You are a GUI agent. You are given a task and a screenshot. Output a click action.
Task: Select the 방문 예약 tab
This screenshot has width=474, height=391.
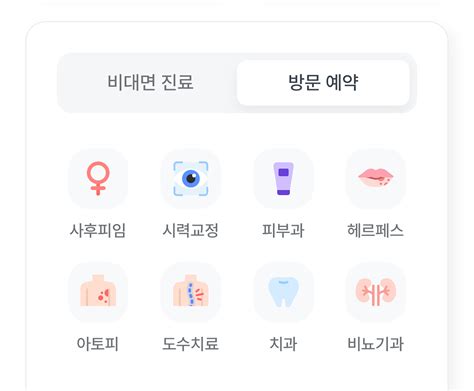point(323,82)
